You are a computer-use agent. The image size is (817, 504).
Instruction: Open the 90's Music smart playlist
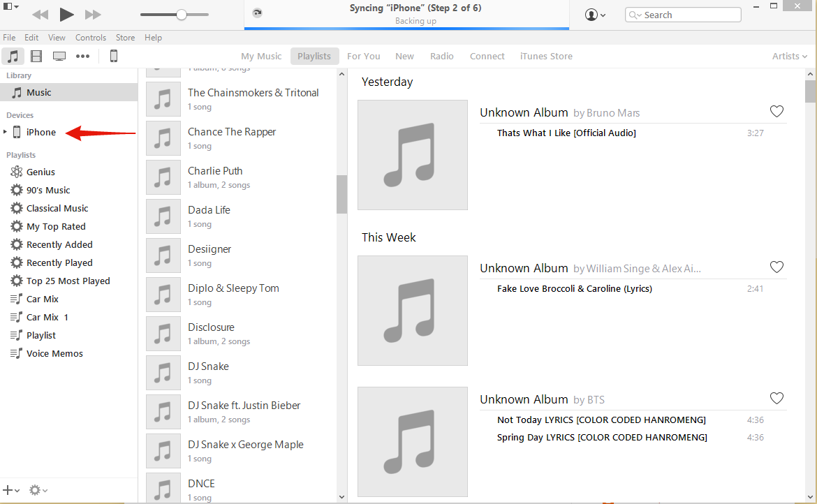pos(40,190)
